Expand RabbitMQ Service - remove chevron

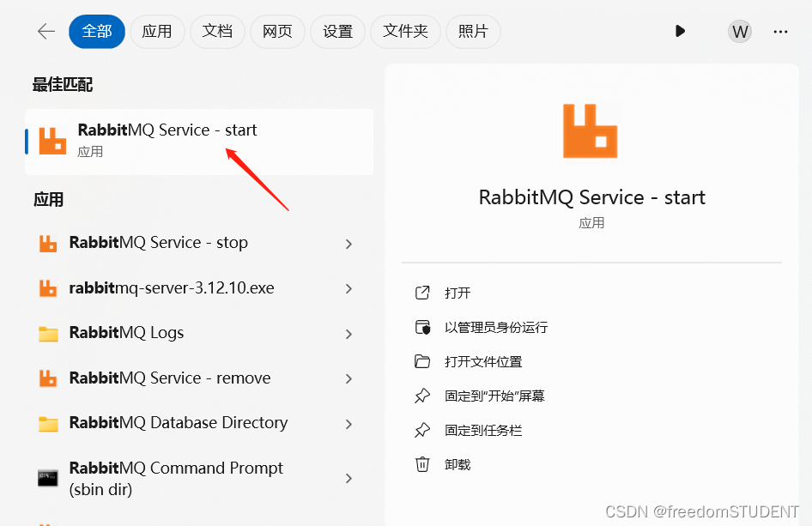click(x=348, y=379)
